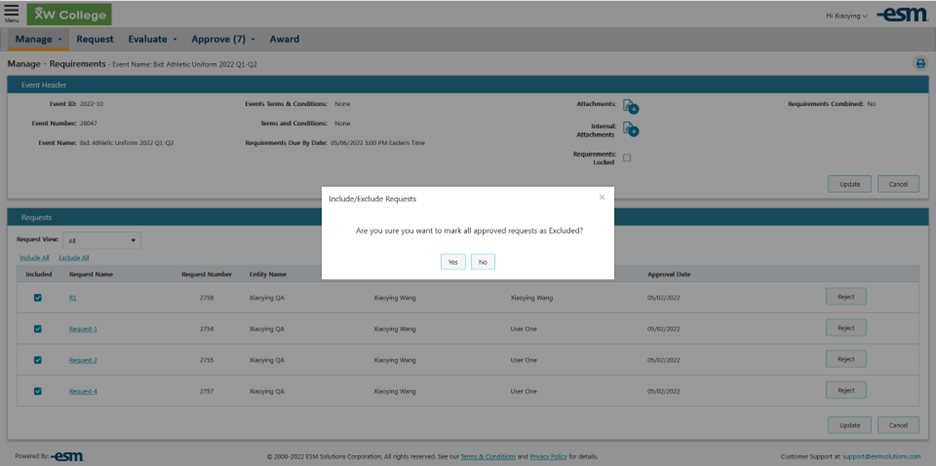Click the Event Header panel title

click(44, 85)
